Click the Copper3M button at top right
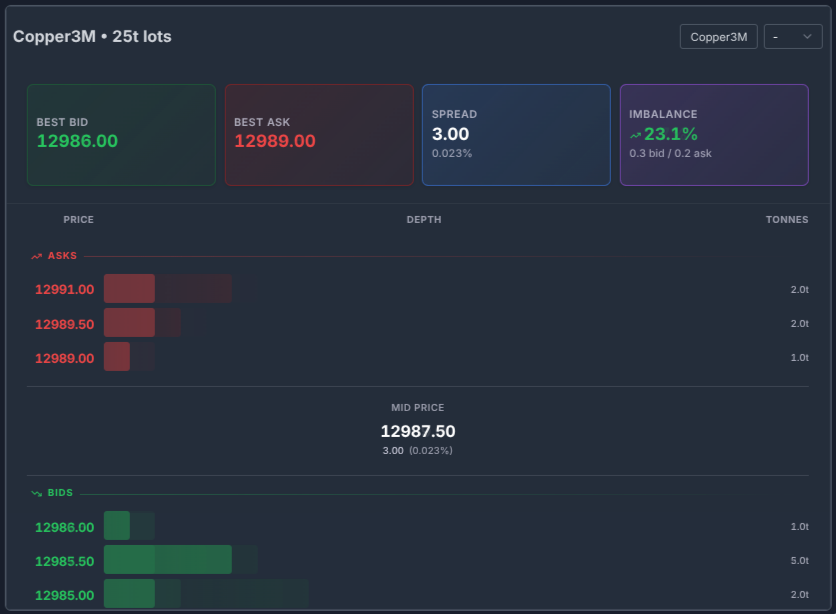The image size is (836, 614). click(x=718, y=37)
